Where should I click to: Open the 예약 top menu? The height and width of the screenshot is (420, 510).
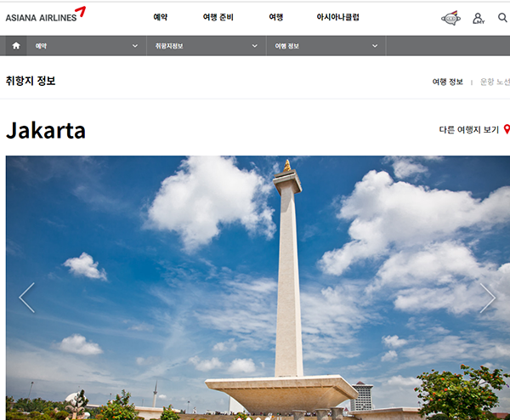click(160, 17)
